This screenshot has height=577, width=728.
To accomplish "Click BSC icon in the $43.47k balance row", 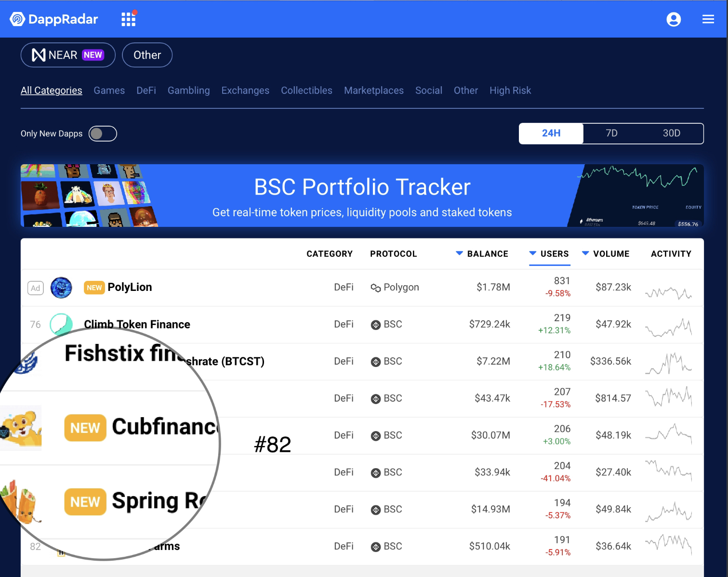I will pos(376,399).
